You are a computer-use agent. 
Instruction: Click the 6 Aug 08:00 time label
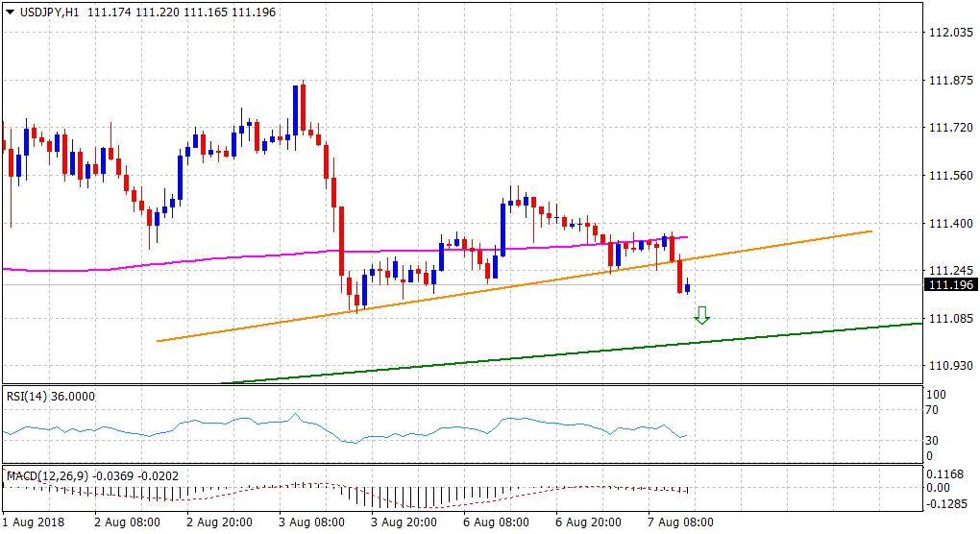[496, 522]
